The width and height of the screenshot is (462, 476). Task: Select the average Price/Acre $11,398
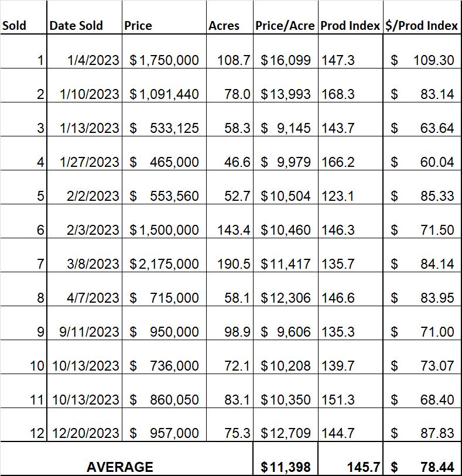(285, 458)
